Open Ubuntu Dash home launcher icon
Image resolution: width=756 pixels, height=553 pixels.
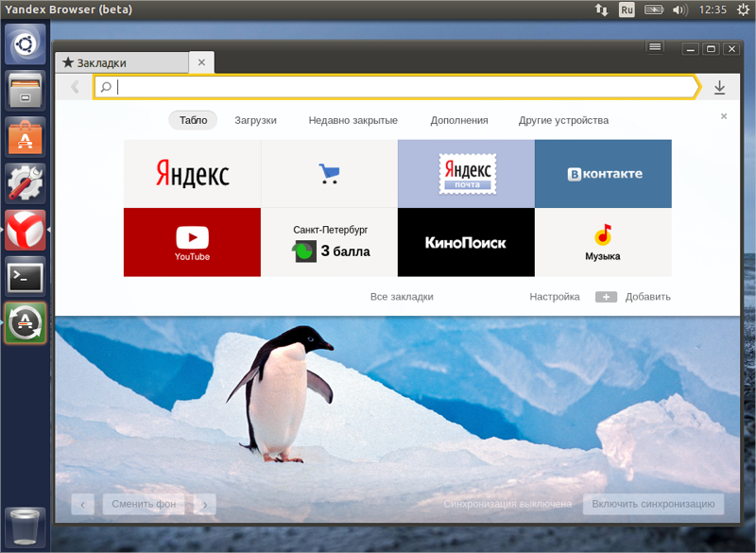[x=26, y=44]
